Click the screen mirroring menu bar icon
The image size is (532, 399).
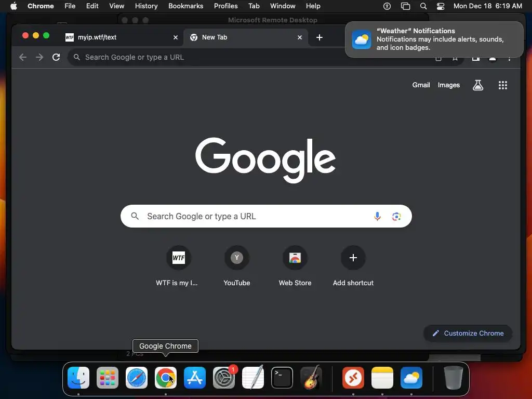pyautogui.click(x=405, y=6)
